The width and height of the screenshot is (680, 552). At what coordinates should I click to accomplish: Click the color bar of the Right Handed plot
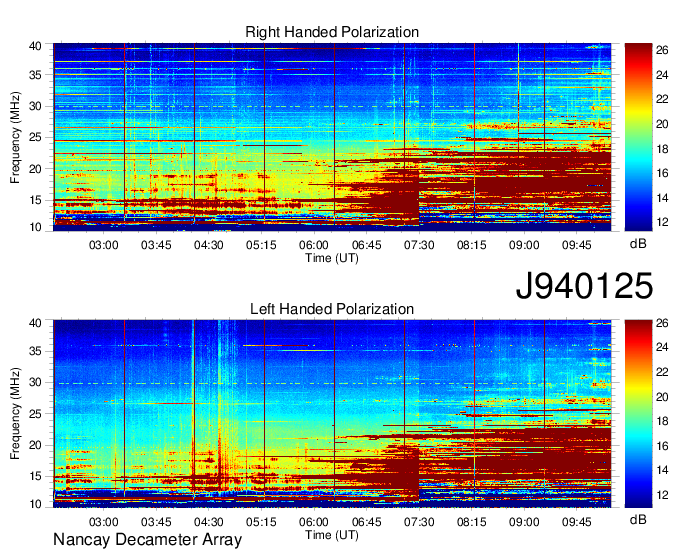pyautogui.click(x=638, y=137)
